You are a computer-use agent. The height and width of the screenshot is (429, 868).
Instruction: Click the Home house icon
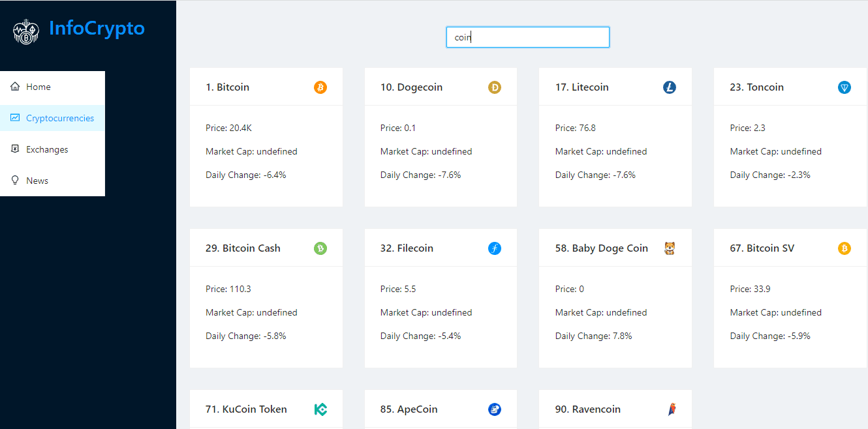(16, 87)
